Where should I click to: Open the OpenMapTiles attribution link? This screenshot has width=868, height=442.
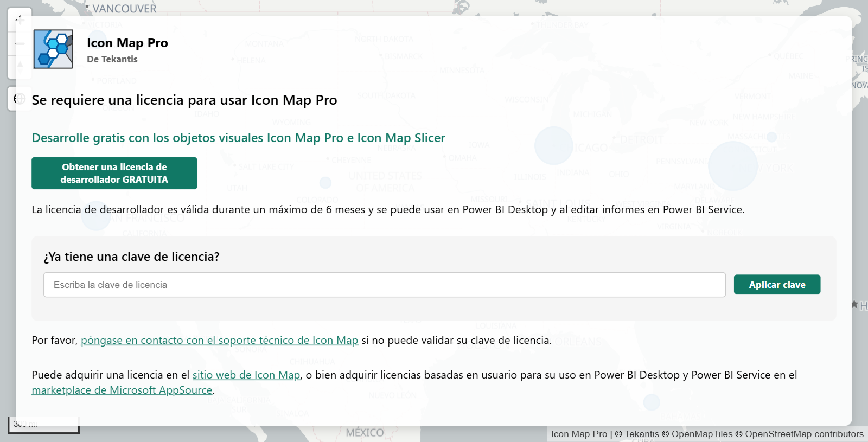tap(702, 434)
